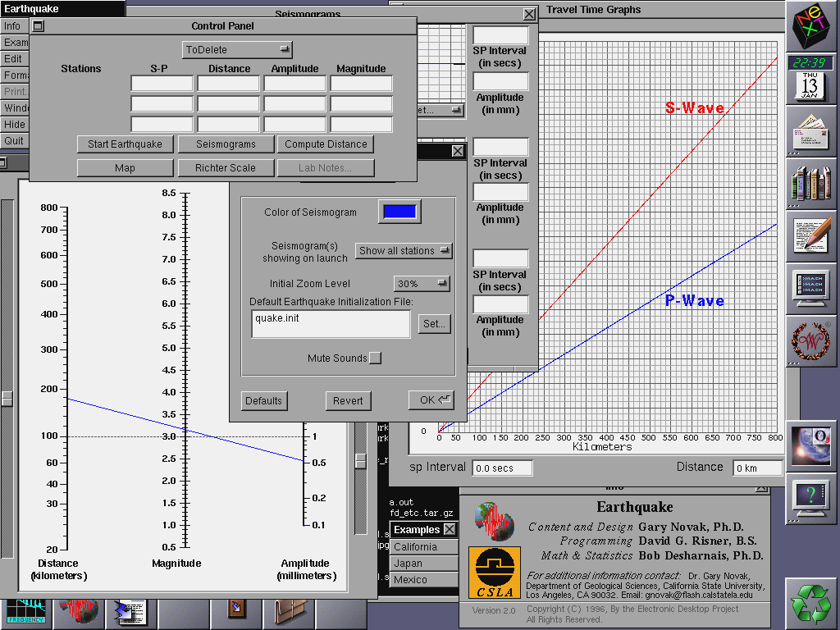Click the topmost SP Interval field in Seismograms
This screenshot has height=630, width=840.
500,35
